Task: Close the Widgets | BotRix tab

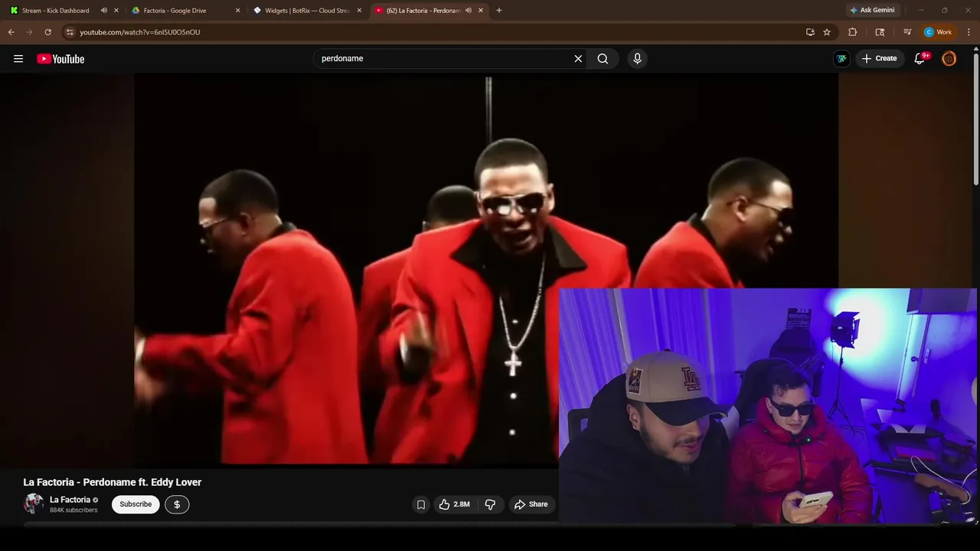Action: (359, 11)
